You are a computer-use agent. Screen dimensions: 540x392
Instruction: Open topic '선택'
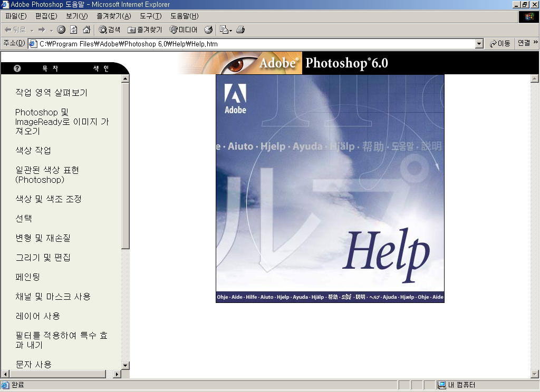click(23, 218)
